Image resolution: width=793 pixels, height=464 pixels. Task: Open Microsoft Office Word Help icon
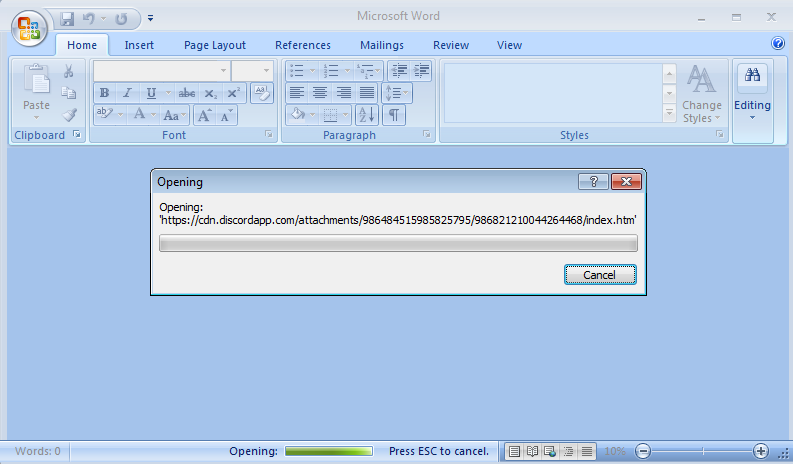777,43
